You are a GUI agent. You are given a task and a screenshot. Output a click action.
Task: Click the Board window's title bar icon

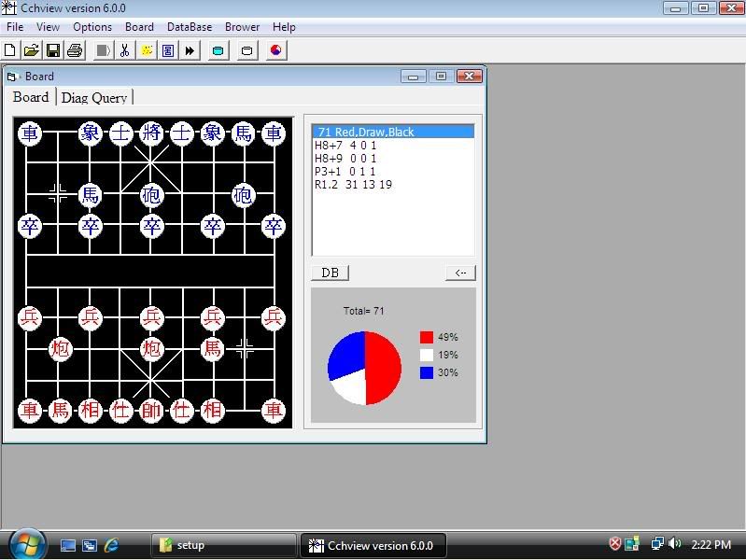(11, 77)
